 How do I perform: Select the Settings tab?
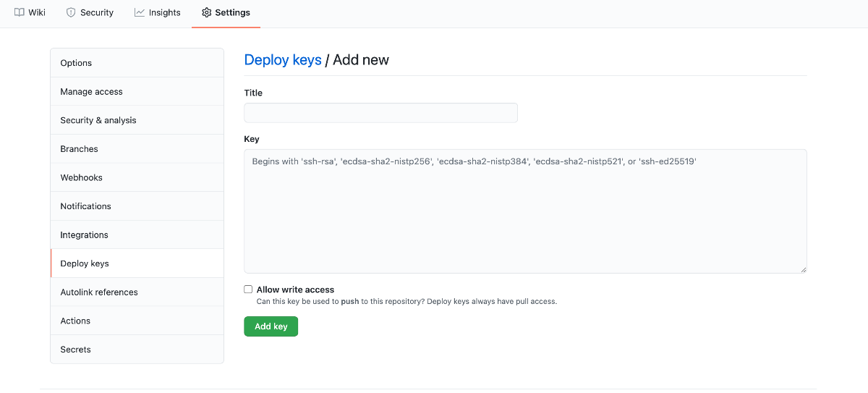coord(226,12)
